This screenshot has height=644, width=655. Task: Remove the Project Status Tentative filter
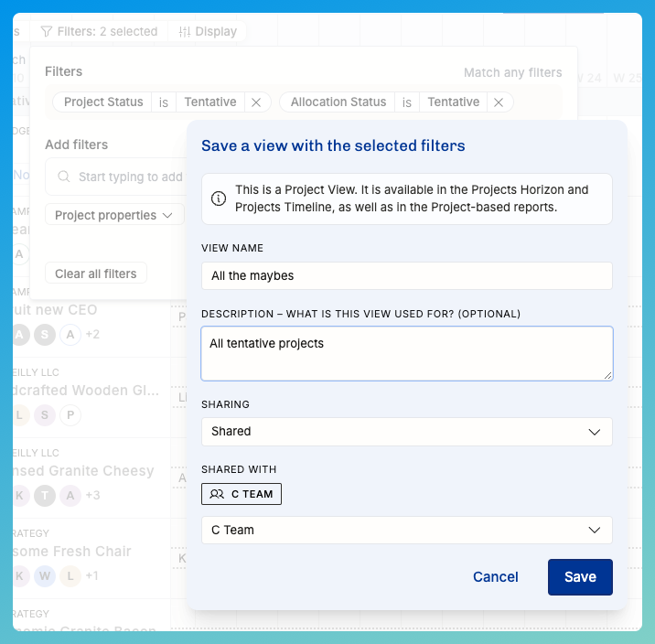click(x=256, y=102)
